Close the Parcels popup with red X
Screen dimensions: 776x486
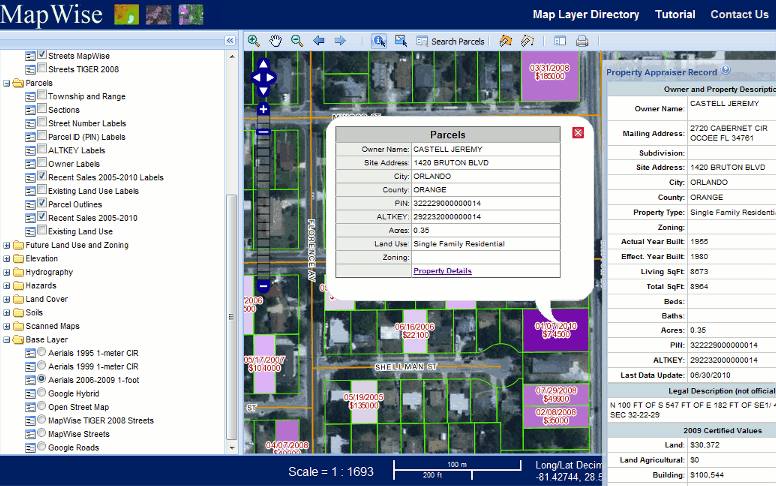point(578,133)
